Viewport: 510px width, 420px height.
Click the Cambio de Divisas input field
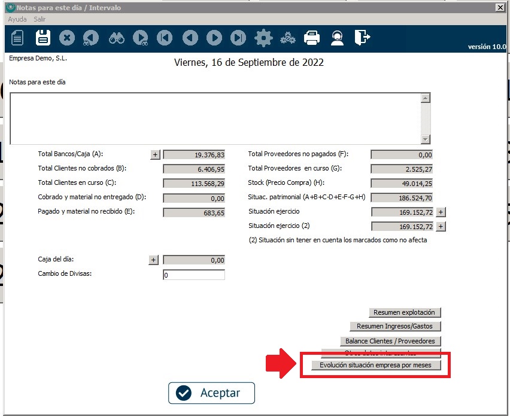pyautogui.click(x=193, y=275)
